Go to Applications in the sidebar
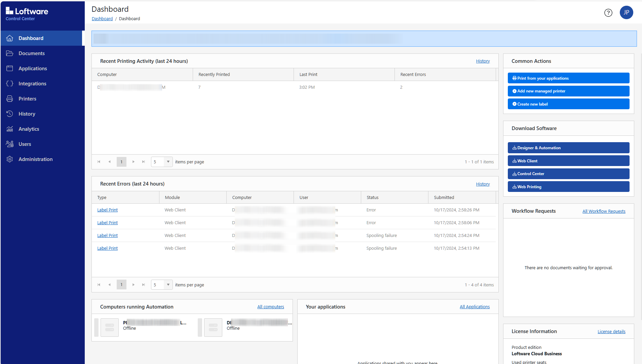This screenshot has height=364, width=642. coord(33,69)
